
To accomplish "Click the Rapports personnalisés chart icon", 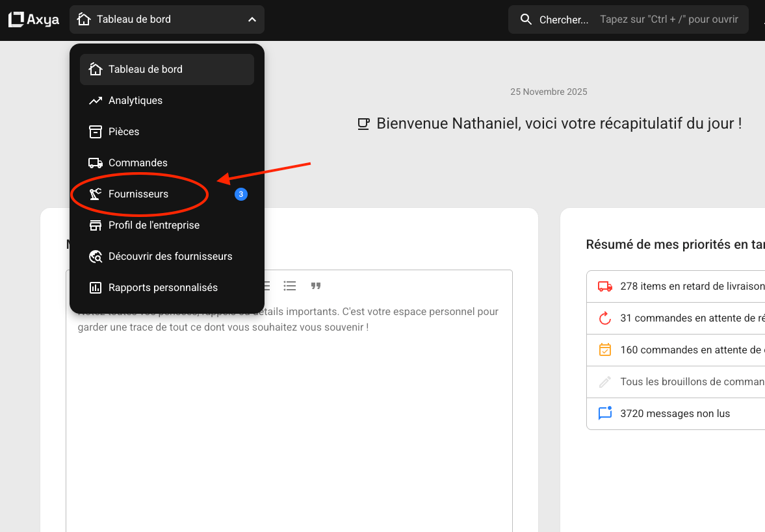I will click(96, 288).
